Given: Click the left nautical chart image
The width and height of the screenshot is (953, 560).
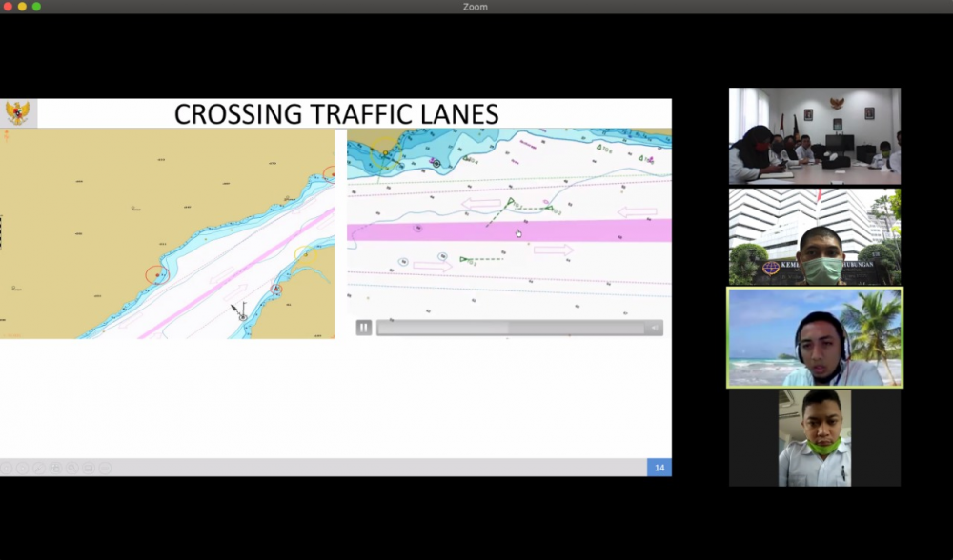Looking at the screenshot, I should tap(167, 234).
